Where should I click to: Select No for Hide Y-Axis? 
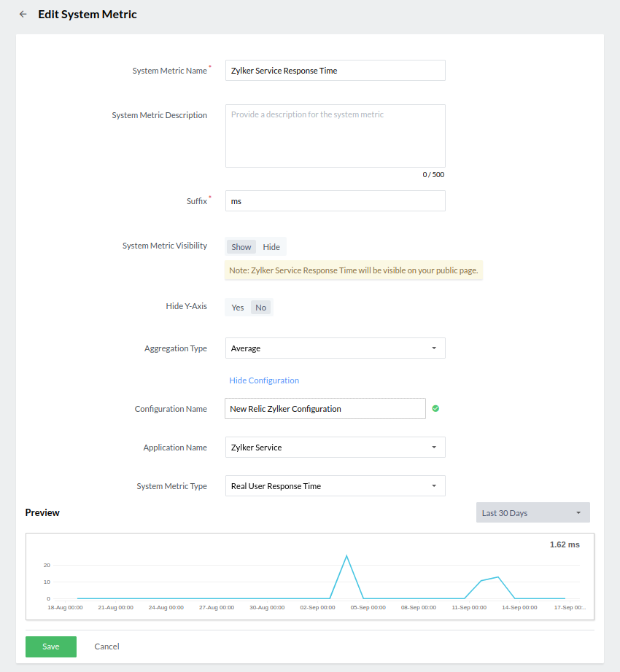[x=260, y=308]
